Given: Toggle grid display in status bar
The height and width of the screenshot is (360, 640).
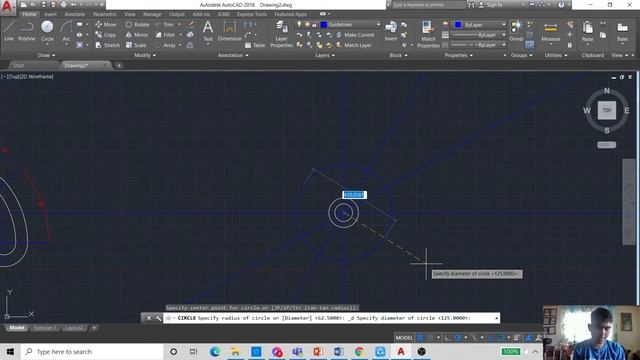Looking at the screenshot, I should pos(420,338).
